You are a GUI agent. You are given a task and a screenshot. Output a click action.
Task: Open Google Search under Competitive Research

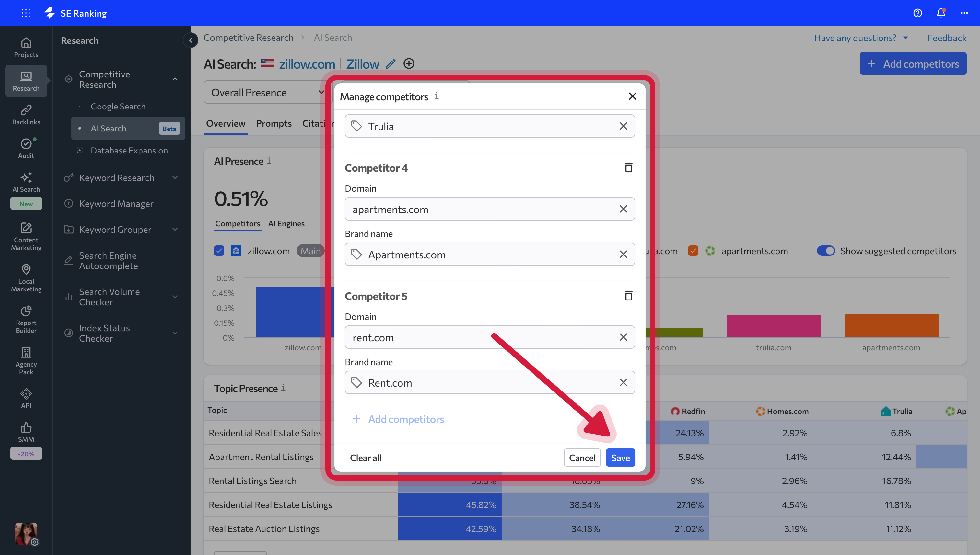coord(118,106)
